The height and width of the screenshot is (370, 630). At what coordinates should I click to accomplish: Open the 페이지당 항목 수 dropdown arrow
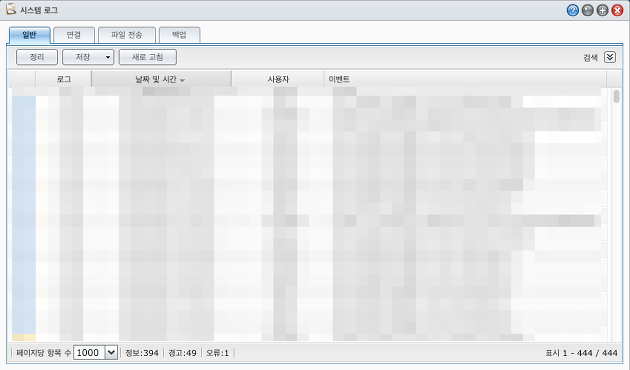click(111, 353)
